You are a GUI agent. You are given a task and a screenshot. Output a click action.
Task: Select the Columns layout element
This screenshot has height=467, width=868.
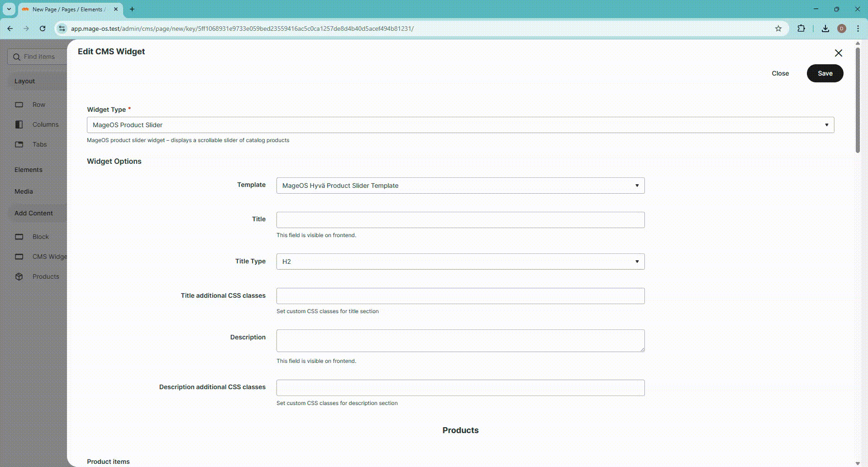pos(45,124)
